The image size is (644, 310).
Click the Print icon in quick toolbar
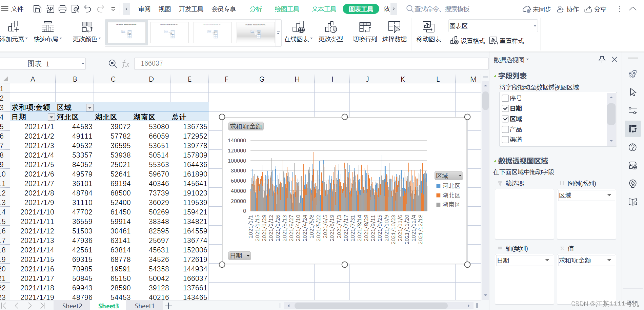62,9
